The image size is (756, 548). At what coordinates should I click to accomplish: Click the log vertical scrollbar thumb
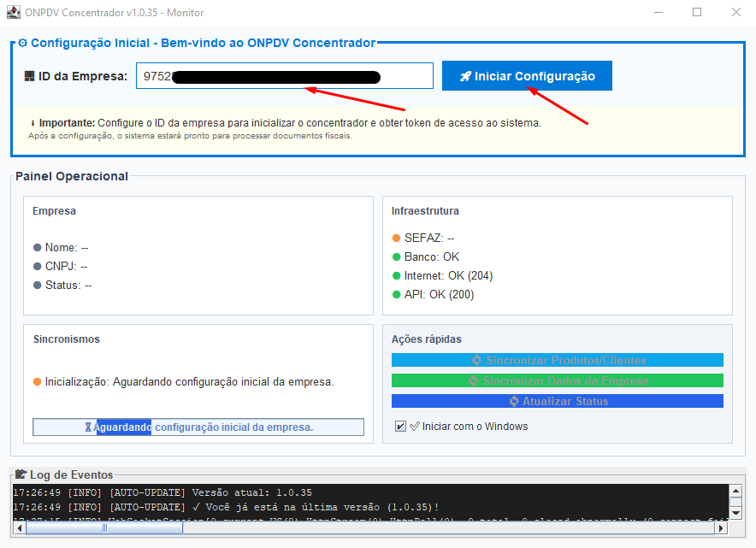(735, 502)
